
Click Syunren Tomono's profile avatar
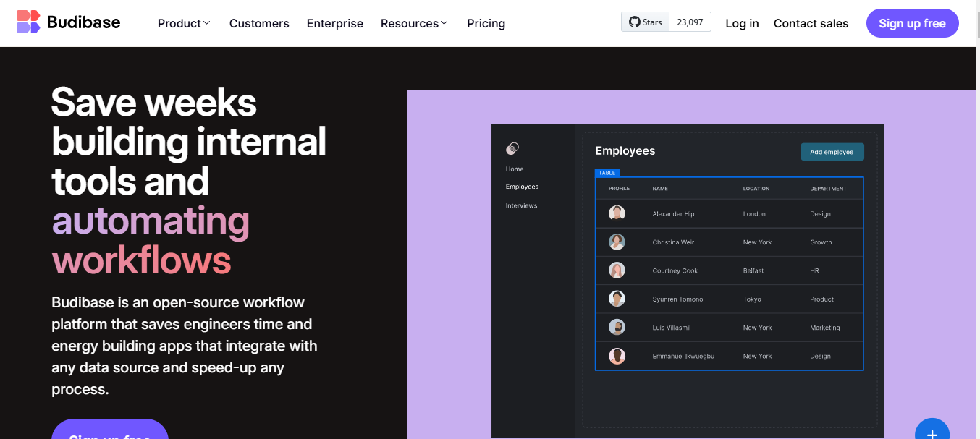pos(617,299)
